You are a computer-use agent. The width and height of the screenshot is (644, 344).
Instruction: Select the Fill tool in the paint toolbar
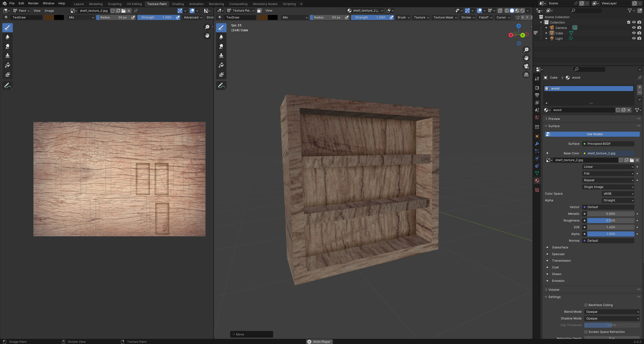pyautogui.click(x=8, y=65)
